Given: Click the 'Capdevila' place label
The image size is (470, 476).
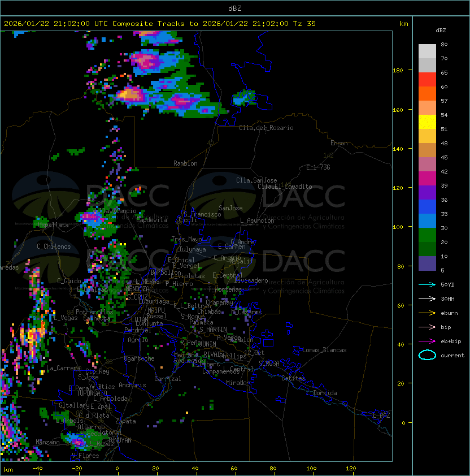Looking at the screenshot, I should click(x=152, y=220).
